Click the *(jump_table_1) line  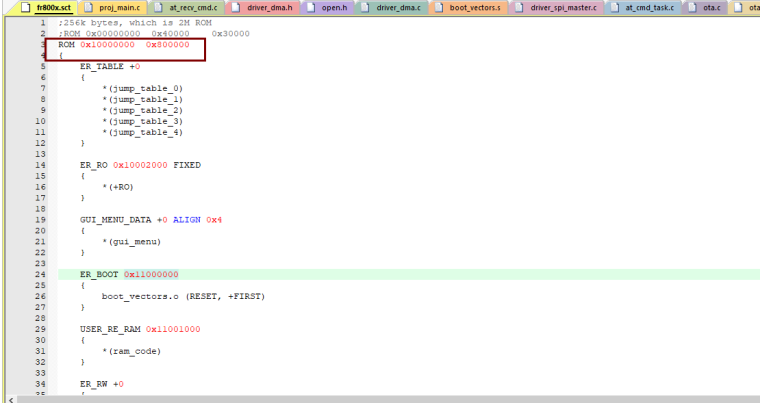click(142, 99)
